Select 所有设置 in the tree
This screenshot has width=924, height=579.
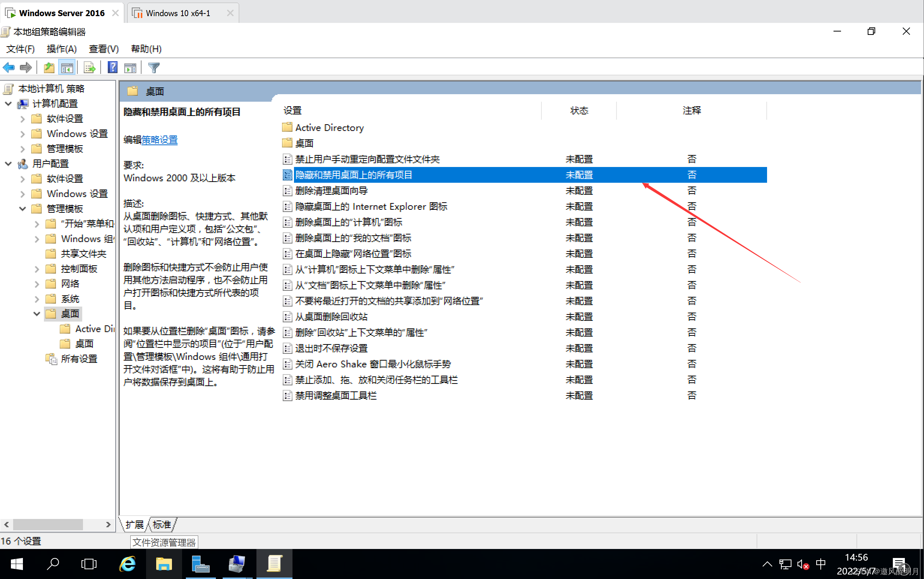pyautogui.click(x=79, y=359)
